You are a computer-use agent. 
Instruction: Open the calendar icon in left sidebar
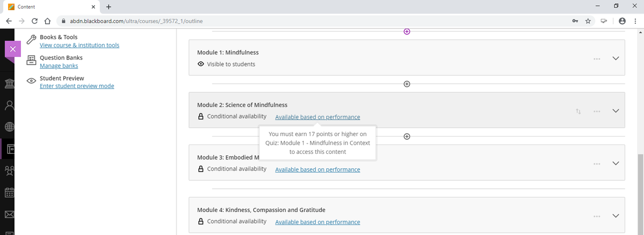click(x=9, y=193)
